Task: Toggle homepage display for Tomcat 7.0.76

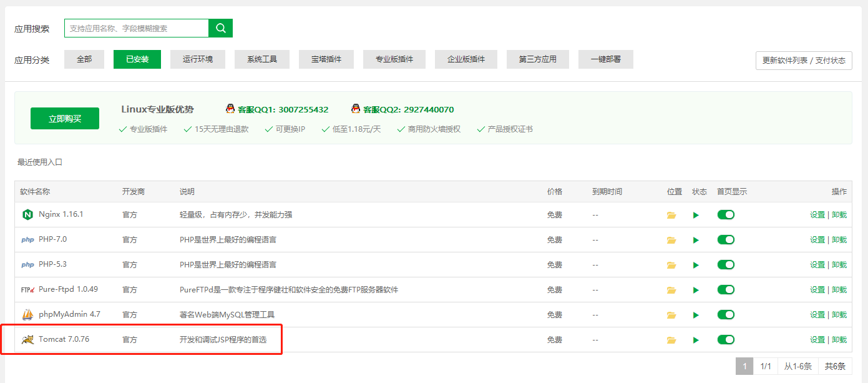Action: 726,339
